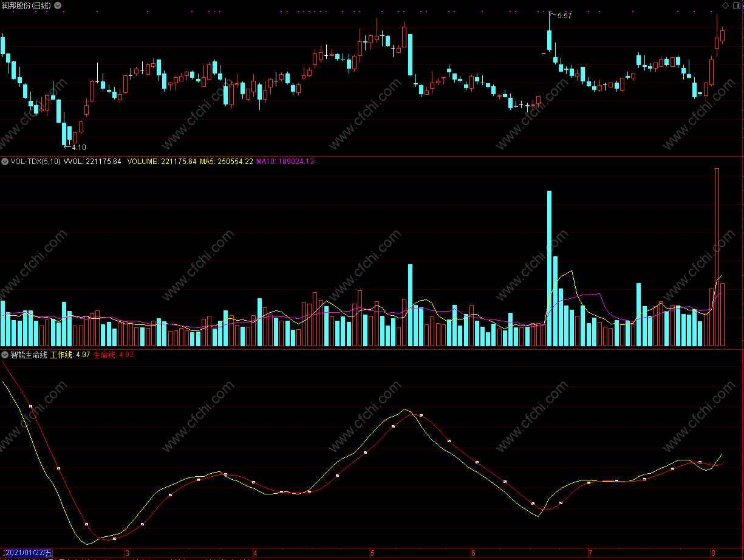Click the diamond icon at top right
744x560 pixels.
pos(725,5)
